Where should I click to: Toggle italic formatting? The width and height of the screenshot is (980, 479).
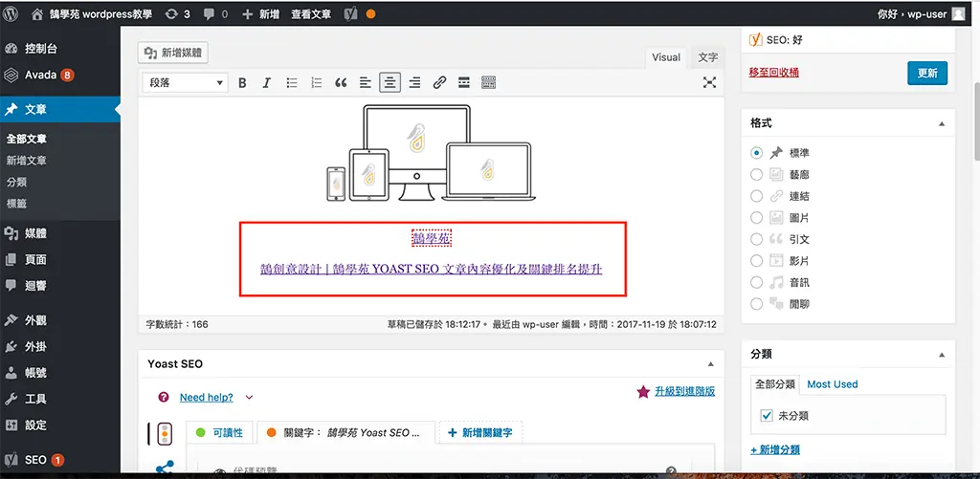click(x=267, y=82)
